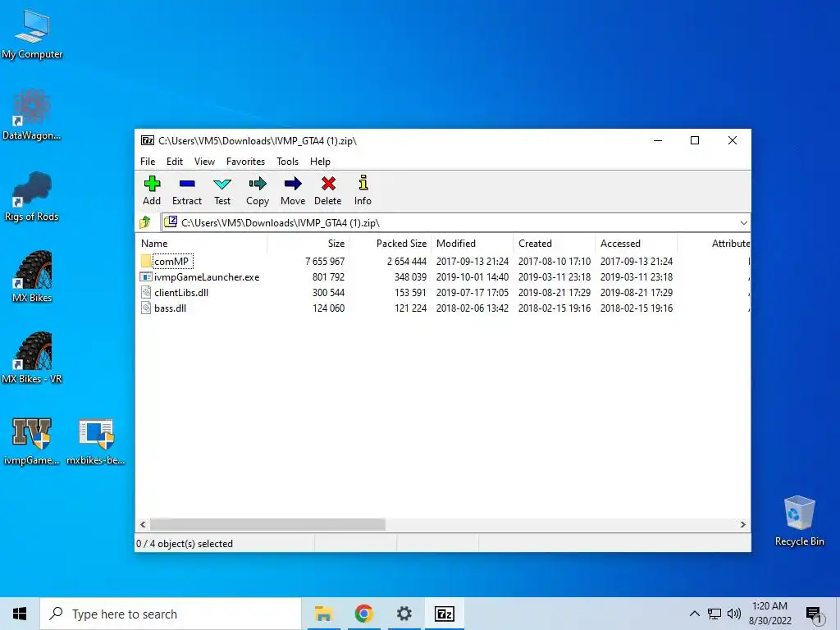This screenshot has width=840, height=630.
Task: Sort by the Created column header
Action: click(554, 243)
